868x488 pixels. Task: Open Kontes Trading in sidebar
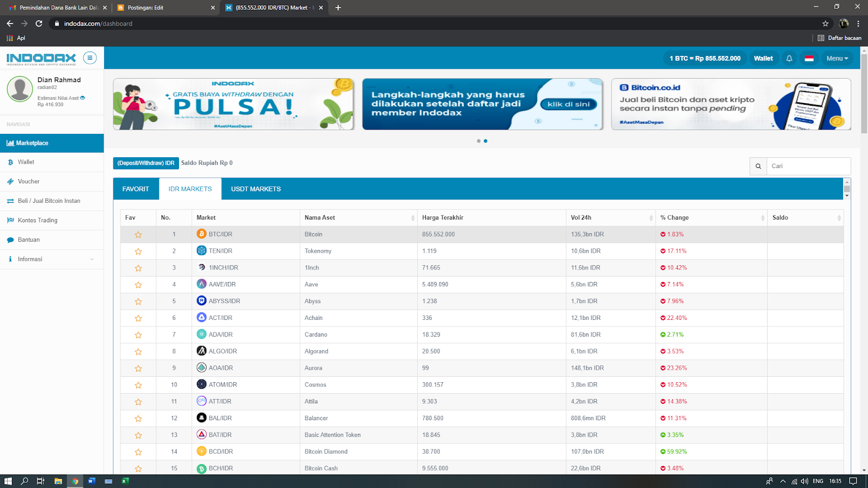(52, 220)
